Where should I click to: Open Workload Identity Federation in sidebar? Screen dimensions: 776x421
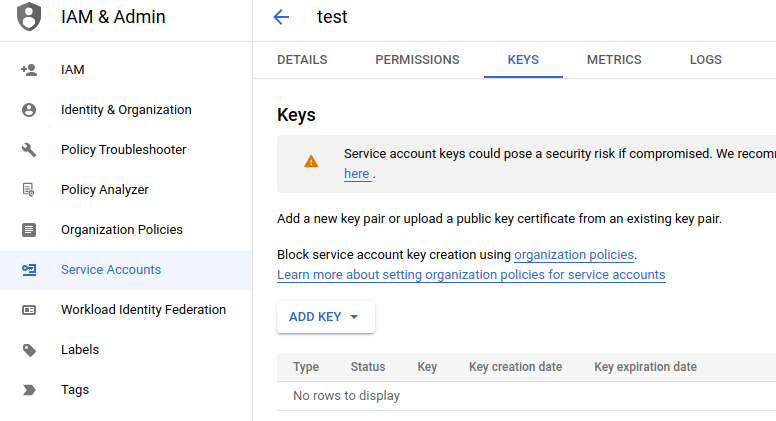click(x=126, y=310)
